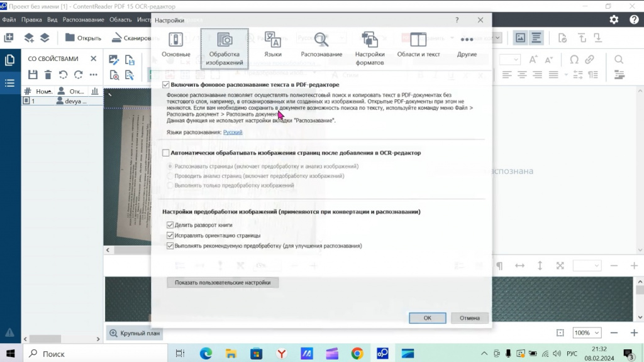Switch to text view mode icon
Viewport: 644px width, 362px height.
(536, 38)
